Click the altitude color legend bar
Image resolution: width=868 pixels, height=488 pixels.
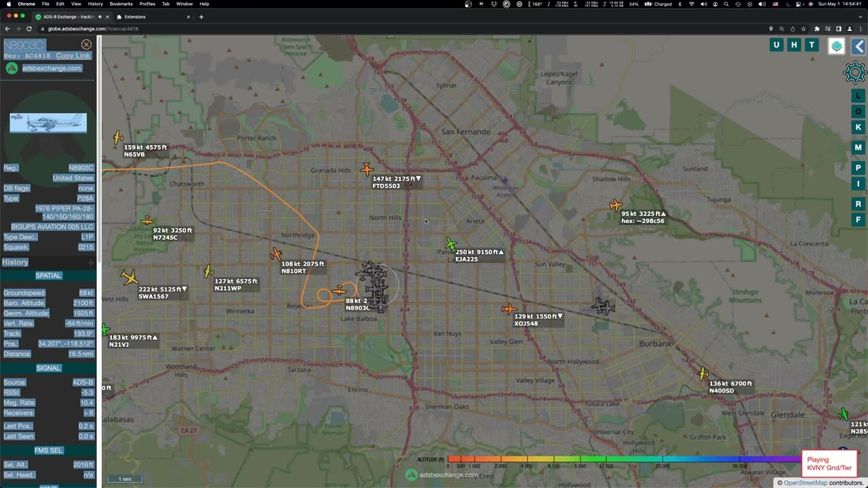624,460
